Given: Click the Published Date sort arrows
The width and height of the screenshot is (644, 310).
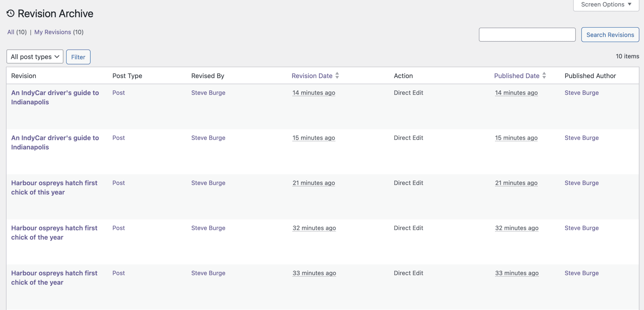Looking at the screenshot, I should (544, 75).
